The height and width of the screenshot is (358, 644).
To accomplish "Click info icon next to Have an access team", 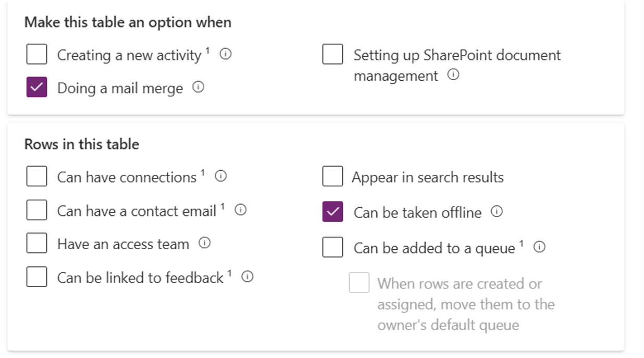I will (x=205, y=243).
